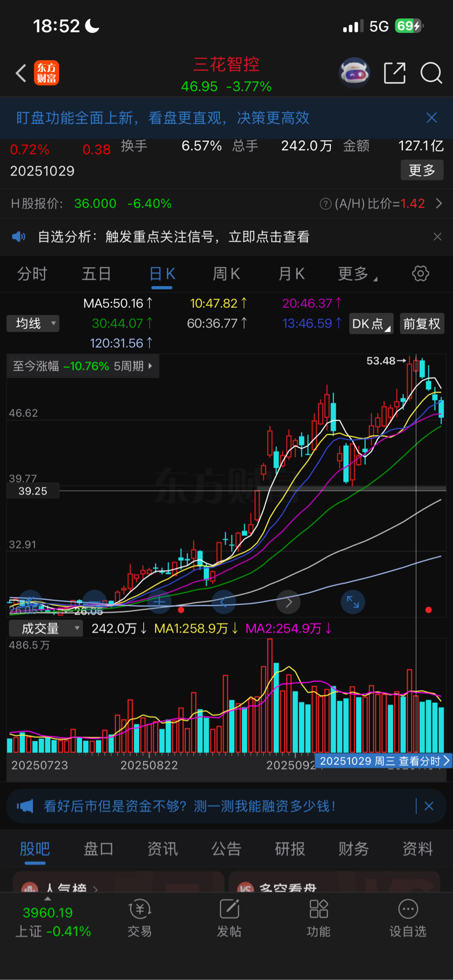Tap MA1:258.9万 volume average label
The height and width of the screenshot is (980, 453).
[196, 629]
